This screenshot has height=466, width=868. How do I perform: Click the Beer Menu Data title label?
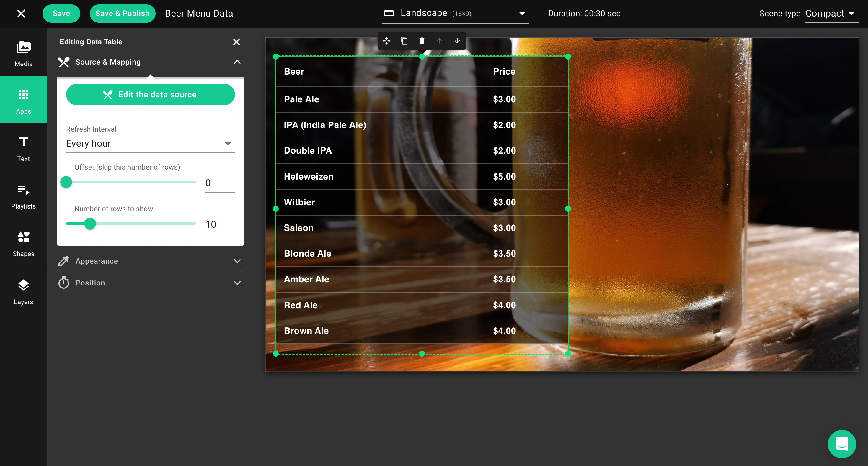point(199,13)
